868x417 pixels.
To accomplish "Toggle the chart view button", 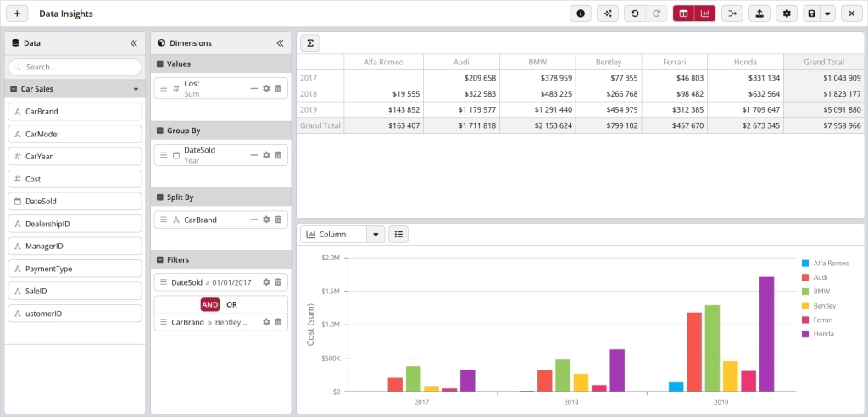I will click(x=704, y=14).
